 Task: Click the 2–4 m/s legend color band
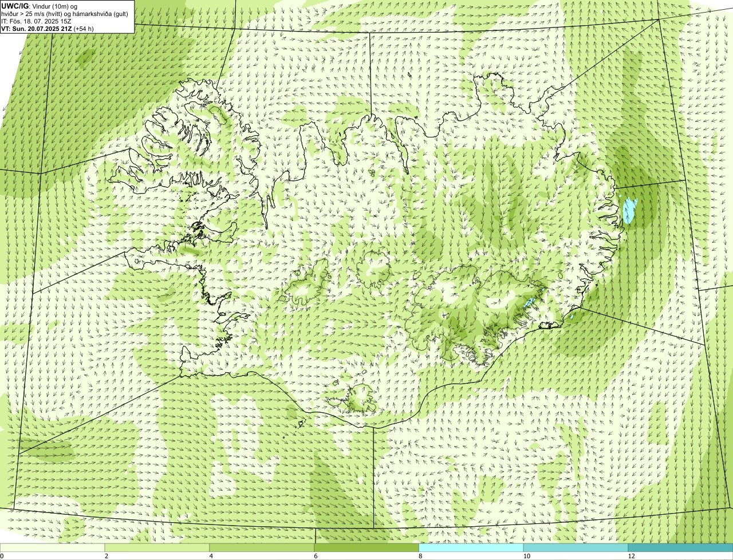[157, 547]
